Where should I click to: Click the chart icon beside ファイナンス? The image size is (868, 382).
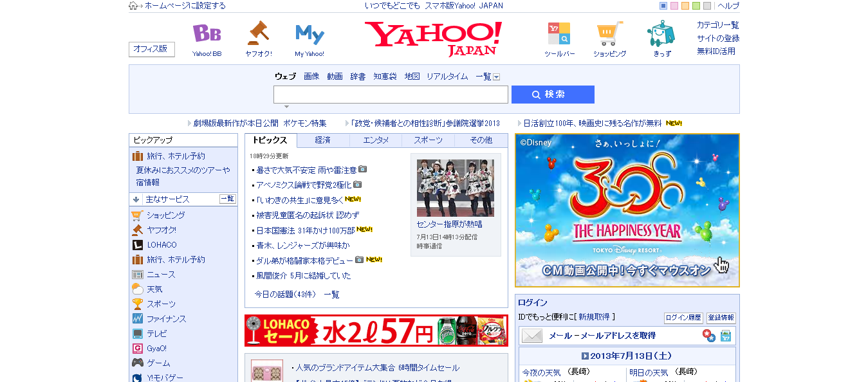137,319
